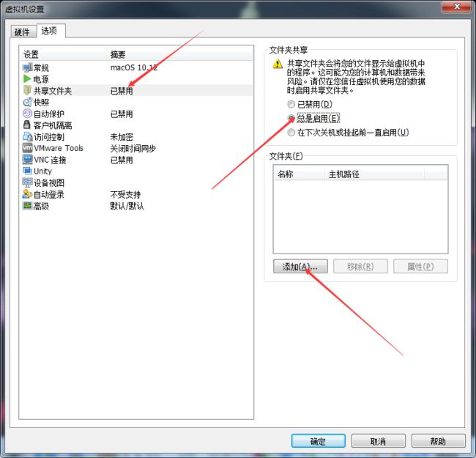Select the 总是启用(E) (Always enabled) radio button

click(x=291, y=118)
